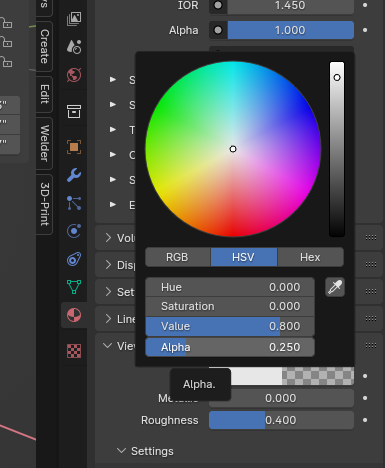Image resolution: width=385 pixels, height=468 pixels.
Task: Grab the Volume panel drag handle
Action: click(x=371, y=238)
